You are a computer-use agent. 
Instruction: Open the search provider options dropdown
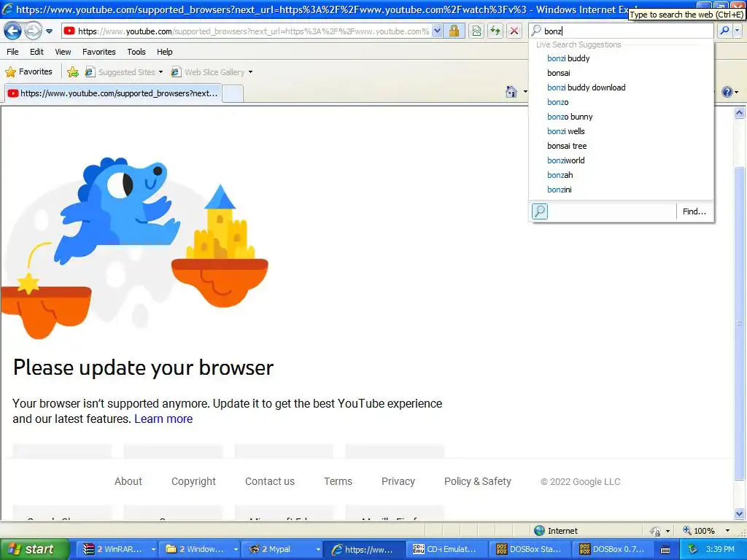738,31
